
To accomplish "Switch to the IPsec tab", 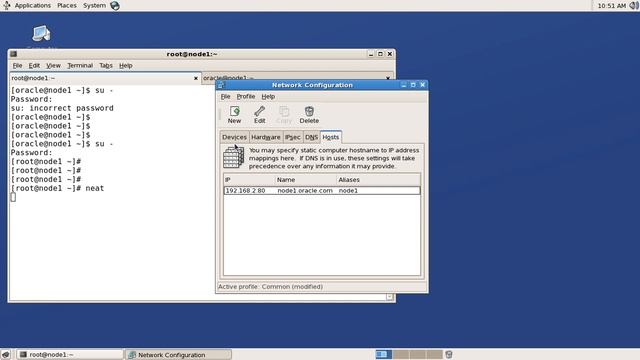I will (x=293, y=137).
